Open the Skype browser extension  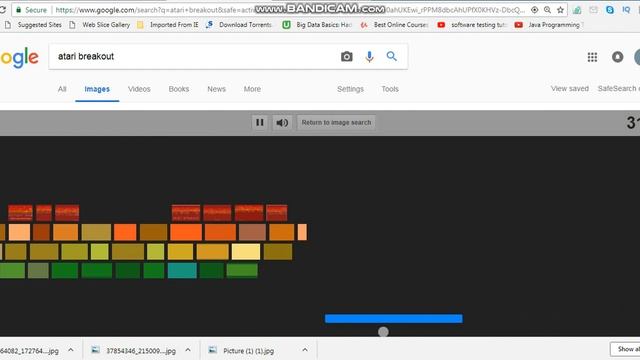[x=610, y=10]
